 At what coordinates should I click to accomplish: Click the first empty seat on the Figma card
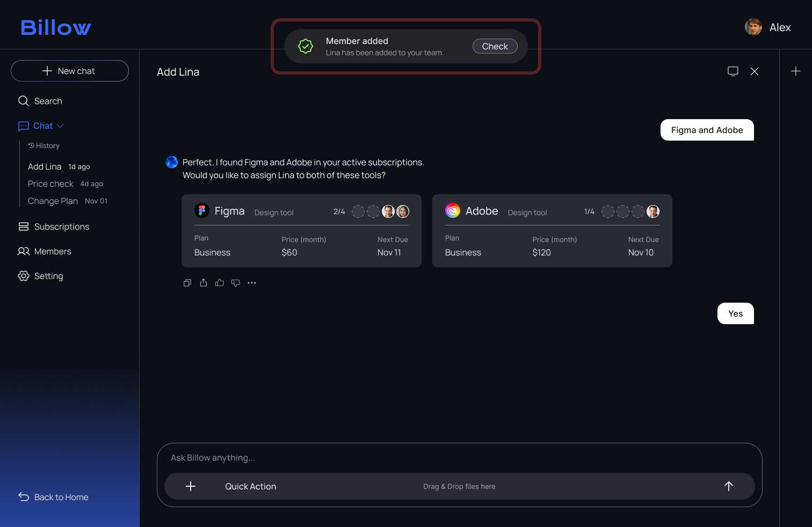pyautogui.click(x=358, y=211)
